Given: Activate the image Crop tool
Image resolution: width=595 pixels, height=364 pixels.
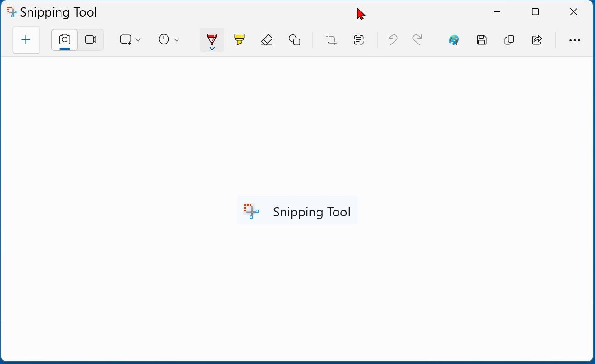Looking at the screenshot, I should (331, 40).
